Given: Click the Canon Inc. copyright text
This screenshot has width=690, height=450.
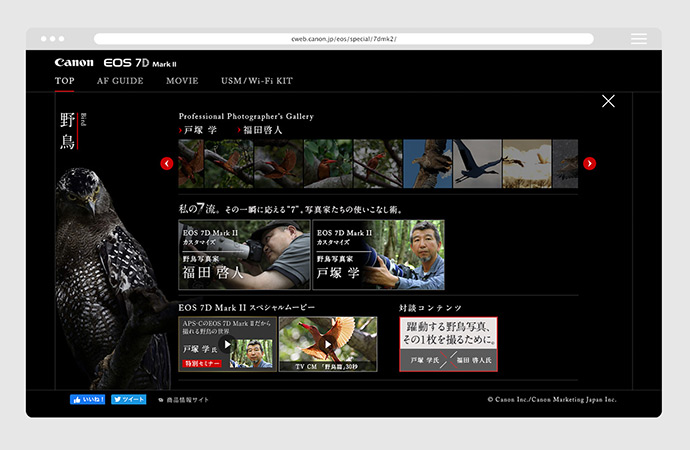Looking at the screenshot, I should point(552,399).
